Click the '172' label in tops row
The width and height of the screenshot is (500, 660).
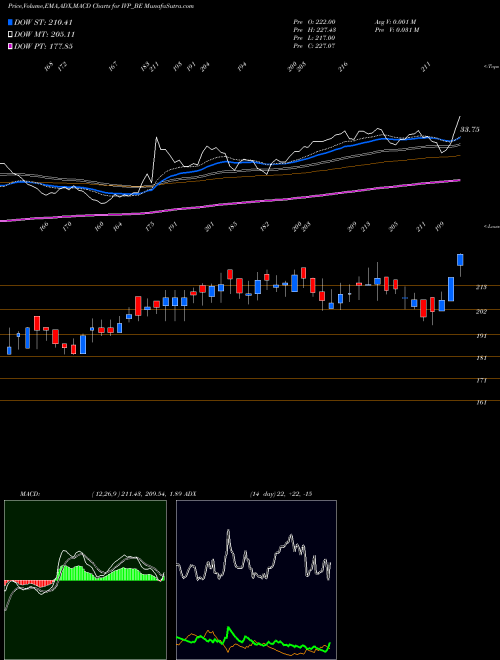click(62, 67)
